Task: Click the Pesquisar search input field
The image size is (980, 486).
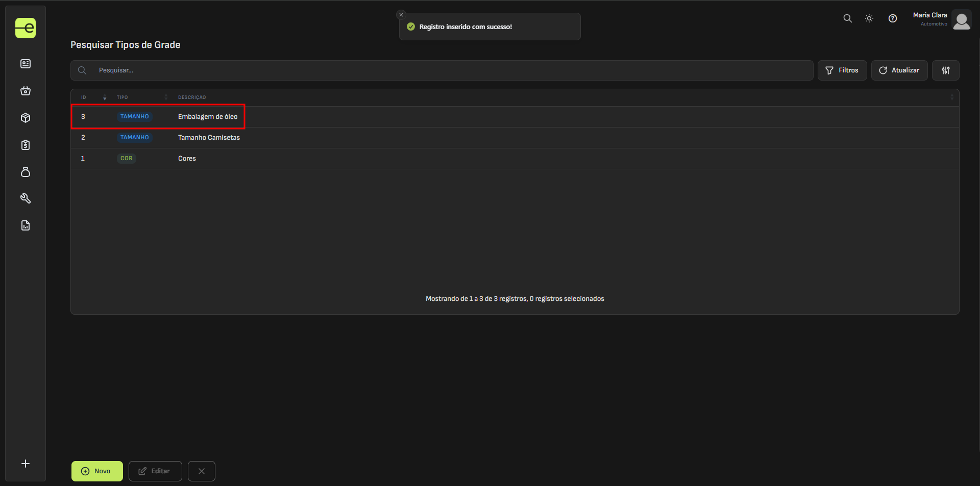Action: tap(449, 70)
